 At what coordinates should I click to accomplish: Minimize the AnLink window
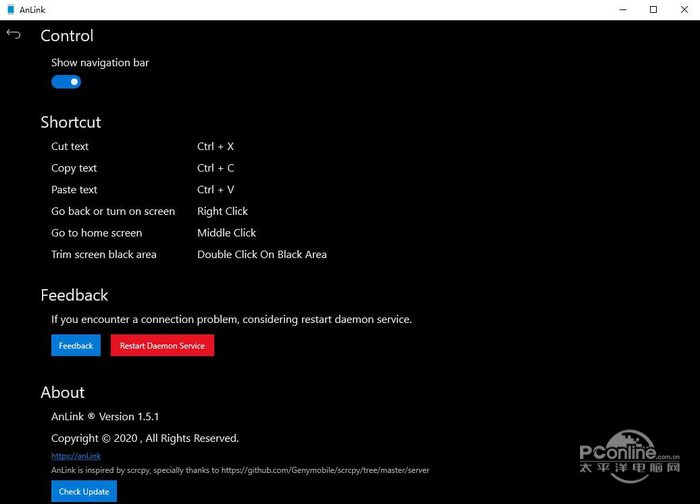623,9
